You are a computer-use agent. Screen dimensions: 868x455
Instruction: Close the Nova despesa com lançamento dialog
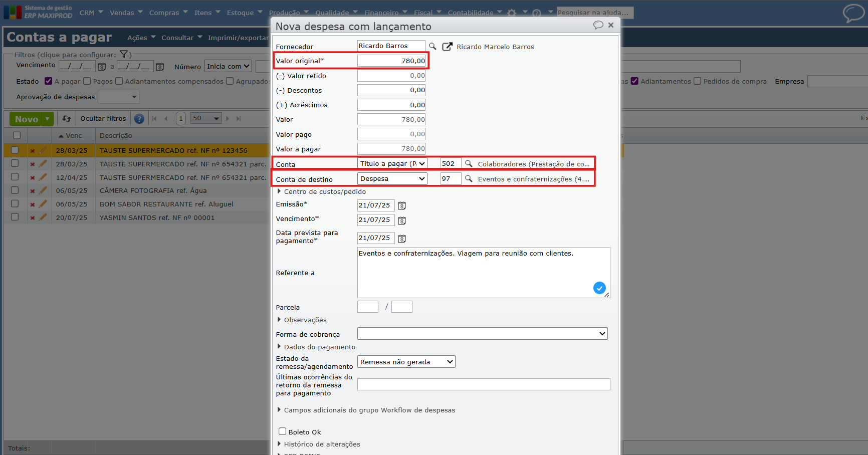(x=611, y=25)
